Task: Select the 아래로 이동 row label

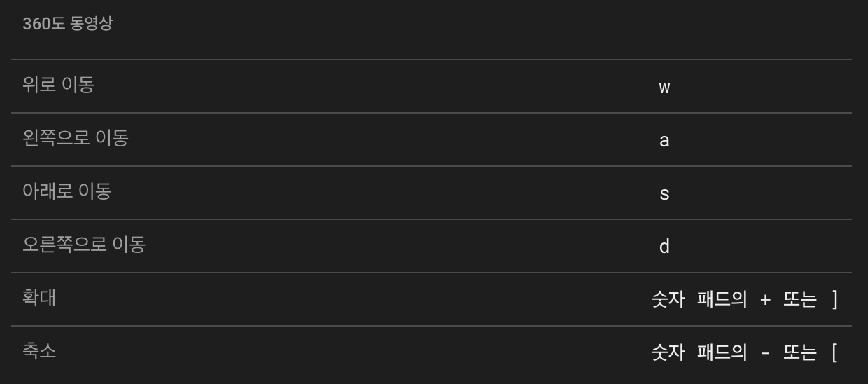Action: pos(67,191)
